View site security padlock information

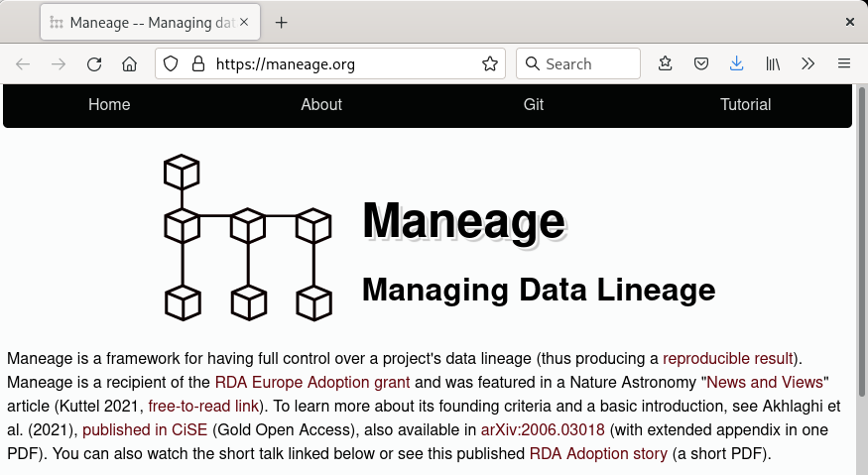pyautogui.click(x=197, y=64)
